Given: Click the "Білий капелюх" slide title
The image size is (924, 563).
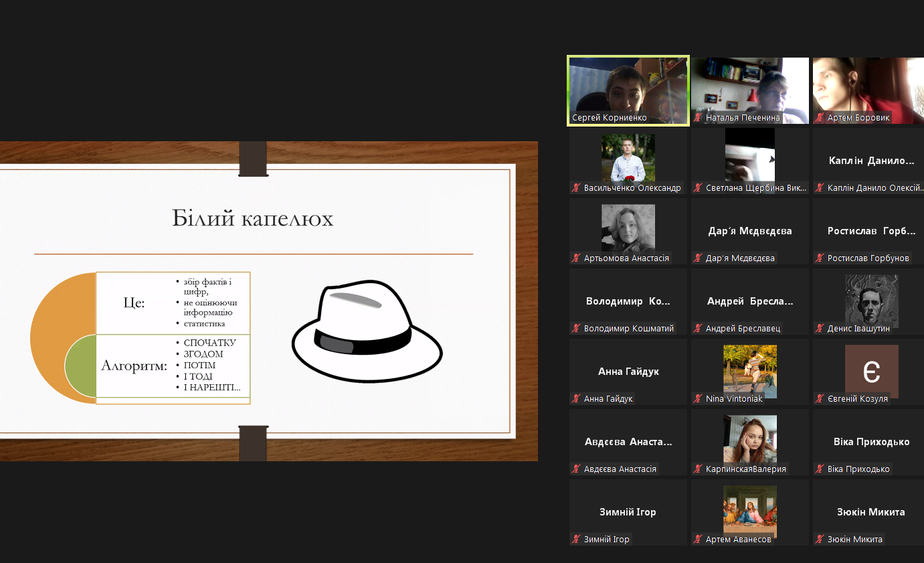Looking at the screenshot, I should (252, 218).
